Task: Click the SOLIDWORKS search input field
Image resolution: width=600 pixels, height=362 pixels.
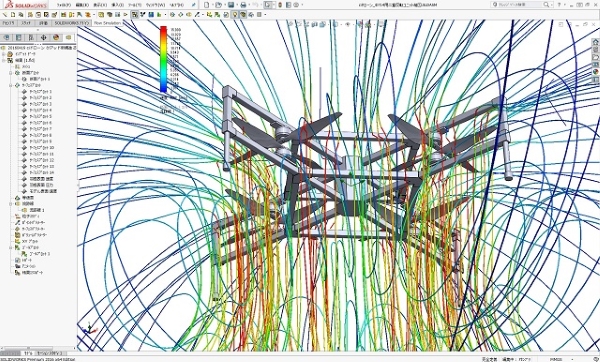Action: (517, 5)
